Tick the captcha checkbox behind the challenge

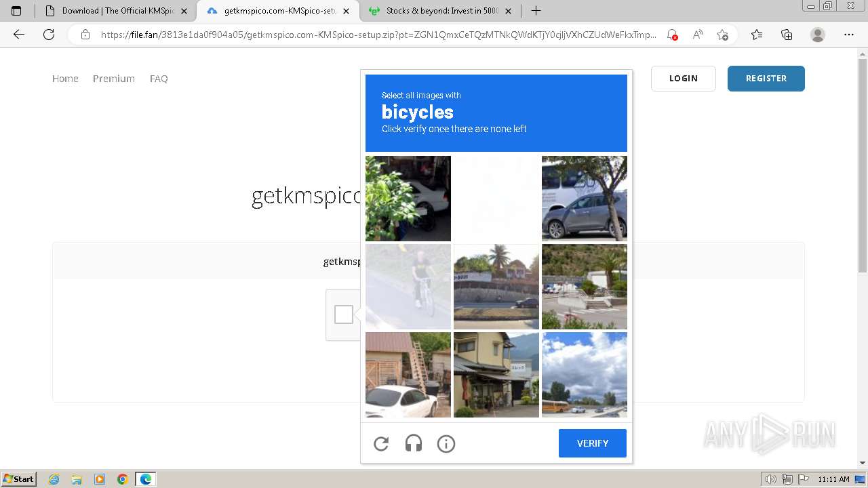(344, 314)
